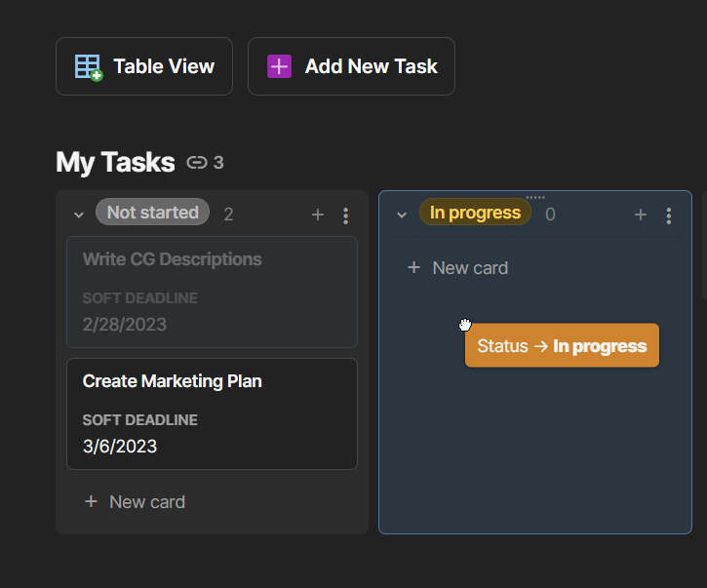Click the Add New Task button

tap(351, 66)
